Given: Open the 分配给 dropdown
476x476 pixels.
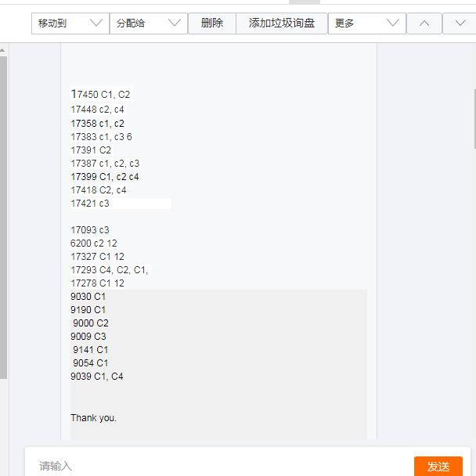Looking at the screenshot, I should [x=149, y=23].
